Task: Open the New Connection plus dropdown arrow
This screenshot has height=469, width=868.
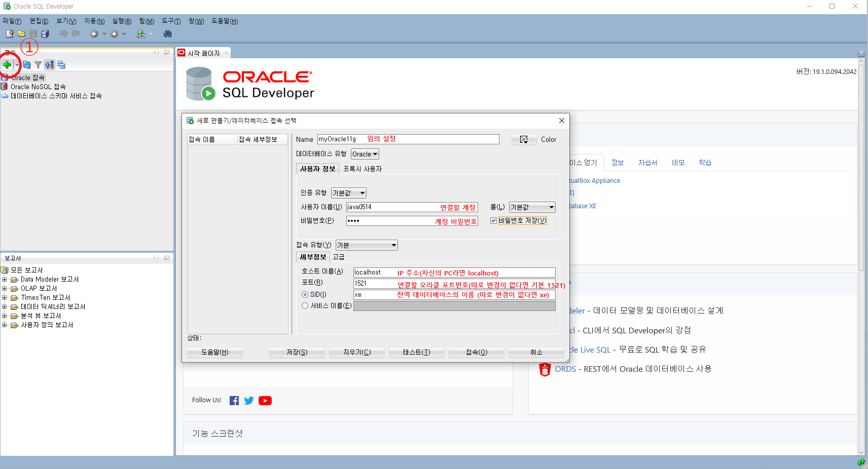Action: pyautogui.click(x=17, y=65)
